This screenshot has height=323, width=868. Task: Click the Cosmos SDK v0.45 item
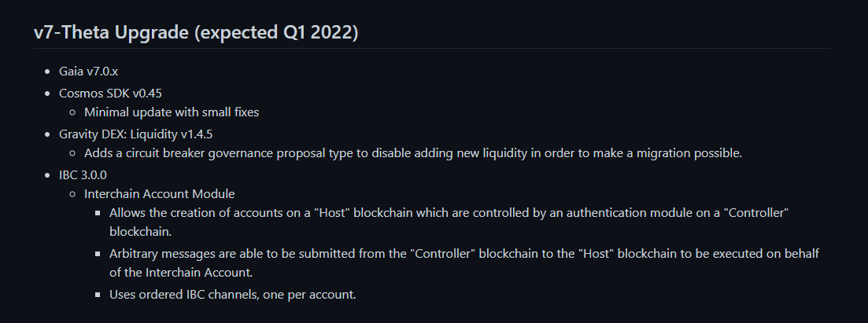click(x=110, y=93)
